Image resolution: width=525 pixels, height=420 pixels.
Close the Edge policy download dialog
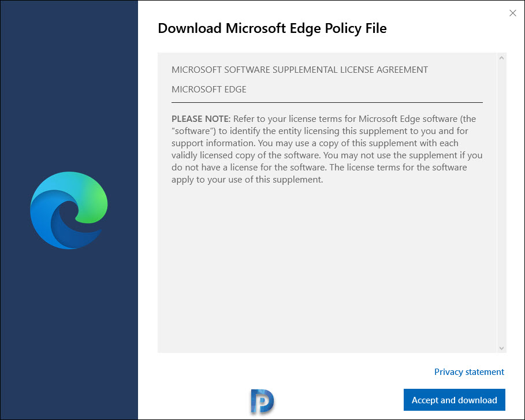click(x=513, y=13)
